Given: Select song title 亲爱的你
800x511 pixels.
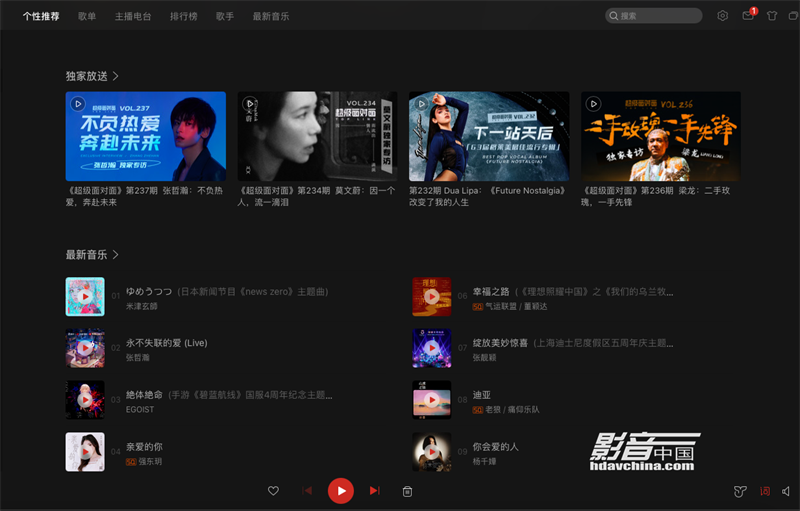Looking at the screenshot, I should 144,447.
